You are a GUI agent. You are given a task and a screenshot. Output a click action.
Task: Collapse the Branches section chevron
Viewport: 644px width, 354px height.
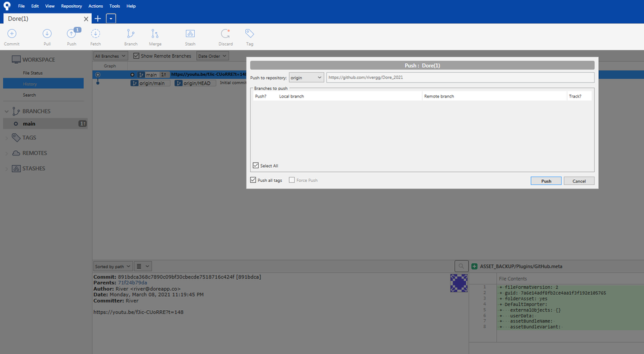tap(6, 111)
